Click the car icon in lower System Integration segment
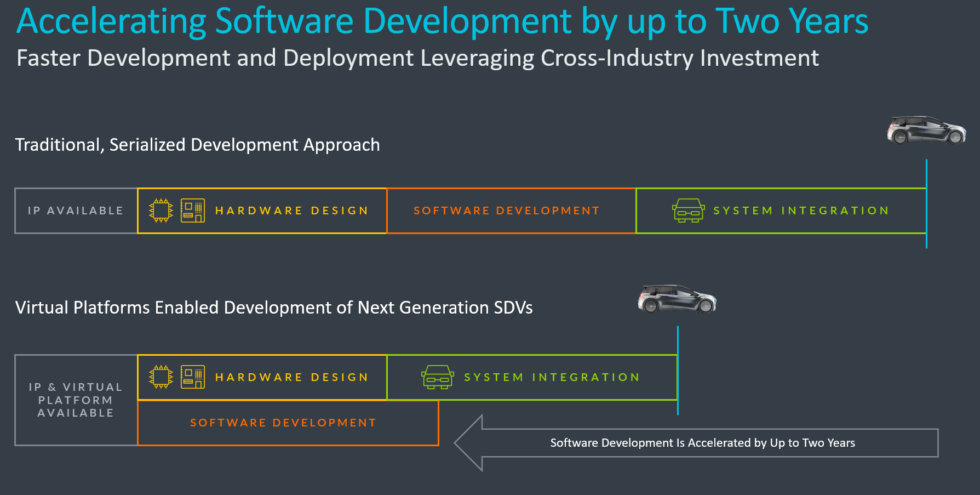Screen dimensions: 980x495 [437, 377]
